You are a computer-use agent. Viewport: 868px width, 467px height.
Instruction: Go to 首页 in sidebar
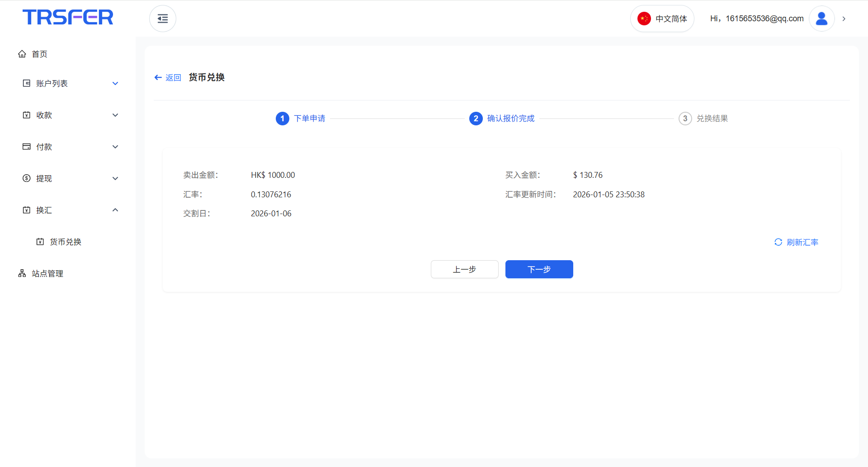pyautogui.click(x=39, y=54)
